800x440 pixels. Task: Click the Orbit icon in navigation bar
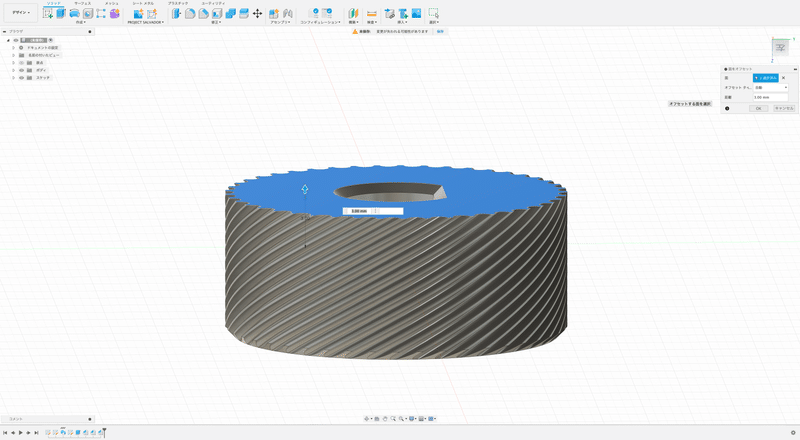367,419
